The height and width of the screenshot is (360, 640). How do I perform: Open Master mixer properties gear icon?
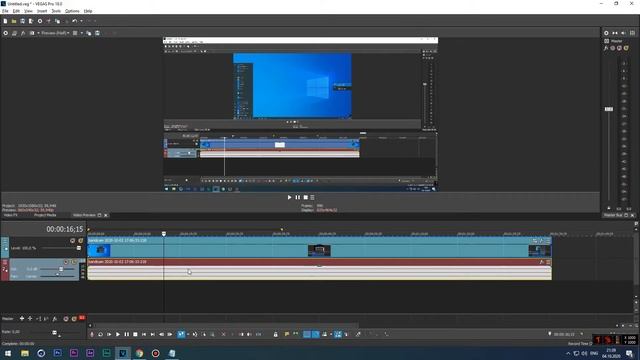click(x=606, y=33)
